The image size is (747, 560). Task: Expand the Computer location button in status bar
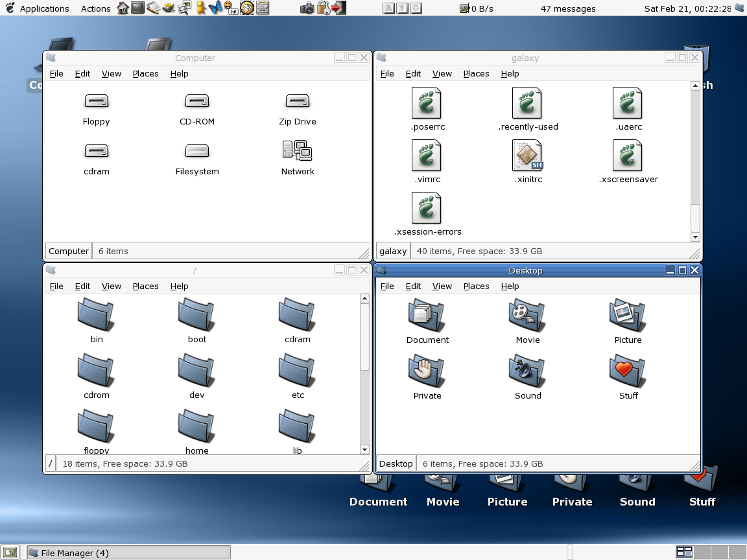click(x=69, y=251)
